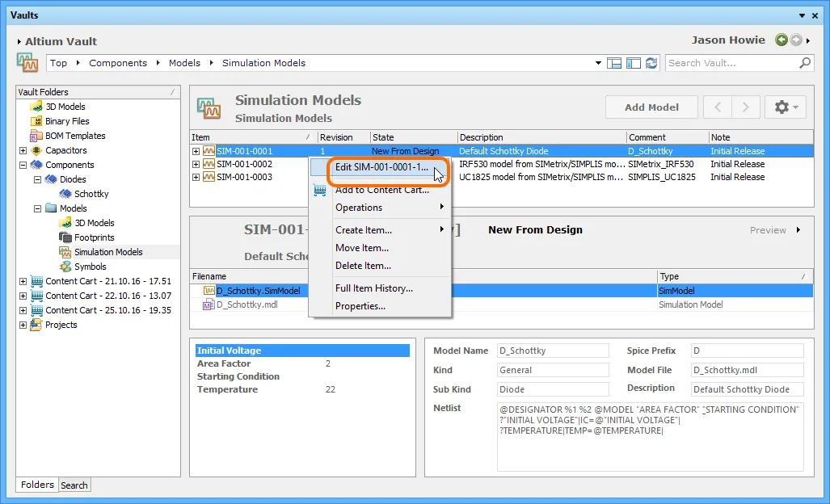Open the Create Item submenu

click(x=381, y=230)
